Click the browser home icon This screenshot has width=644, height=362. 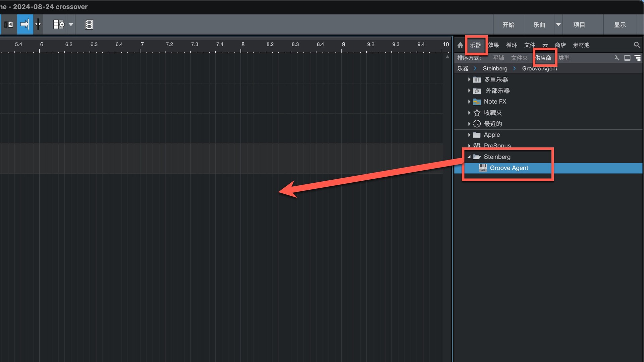[x=460, y=45]
